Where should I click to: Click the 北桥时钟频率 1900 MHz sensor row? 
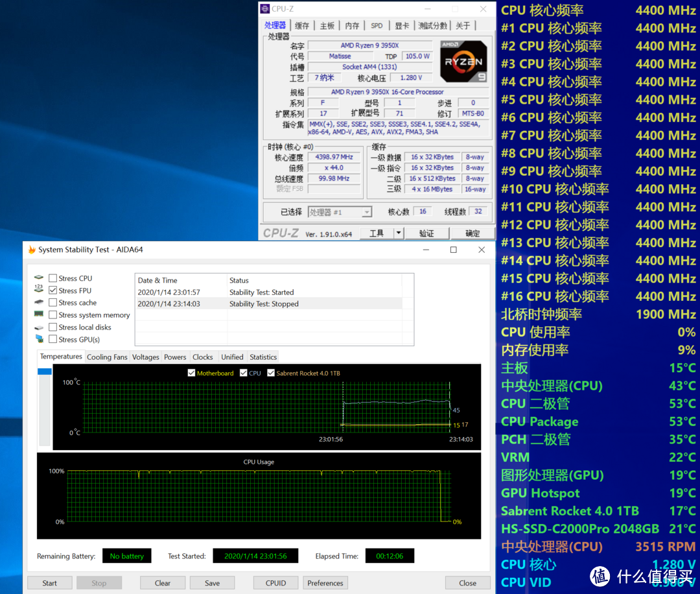tap(598, 315)
